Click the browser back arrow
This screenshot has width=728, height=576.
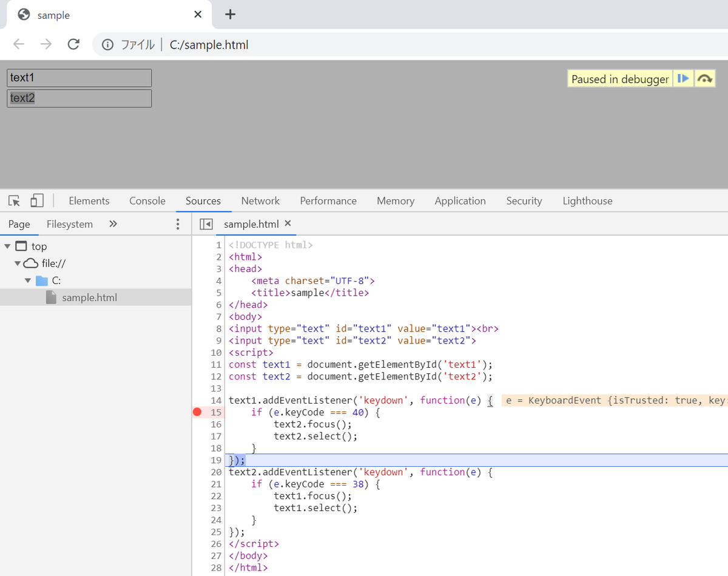click(19, 44)
